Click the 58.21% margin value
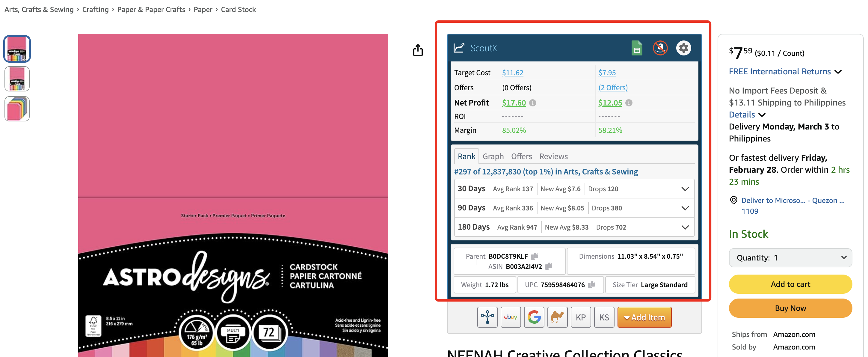Image resolution: width=868 pixels, height=357 pixels. click(610, 130)
